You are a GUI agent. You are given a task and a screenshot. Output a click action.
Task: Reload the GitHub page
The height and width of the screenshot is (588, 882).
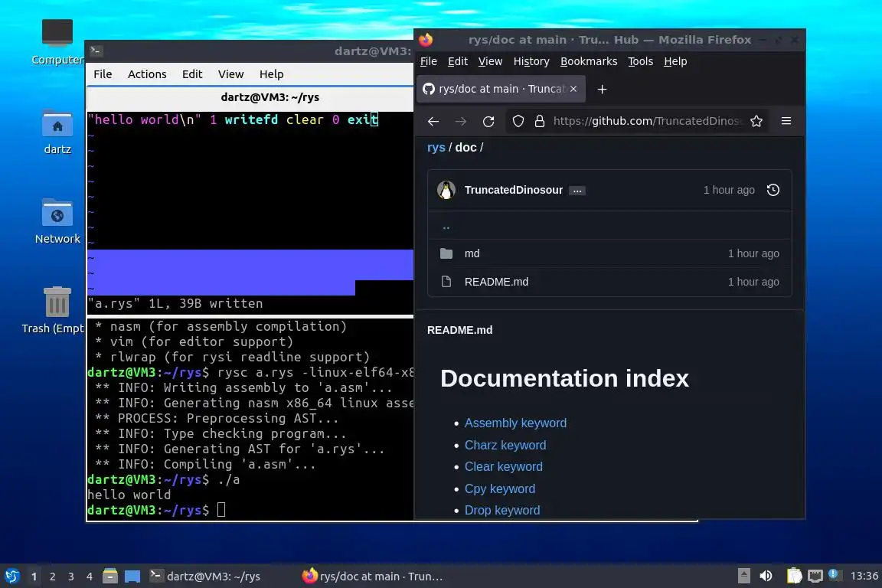(x=488, y=122)
